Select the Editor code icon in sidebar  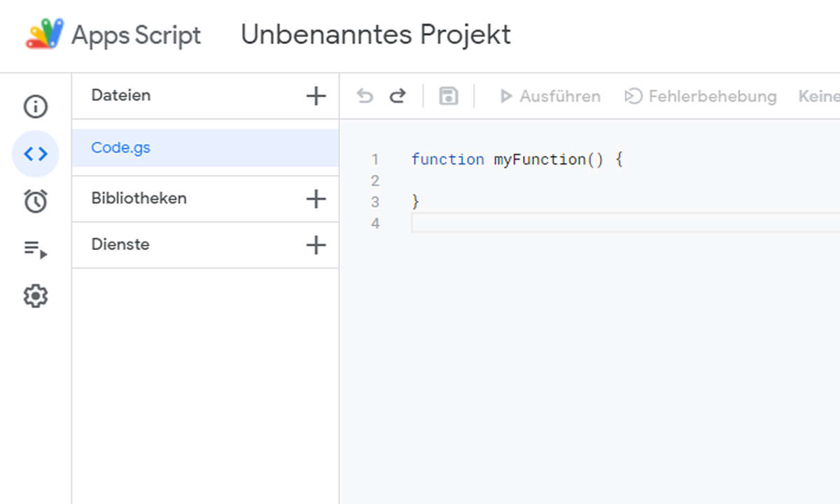click(x=36, y=153)
